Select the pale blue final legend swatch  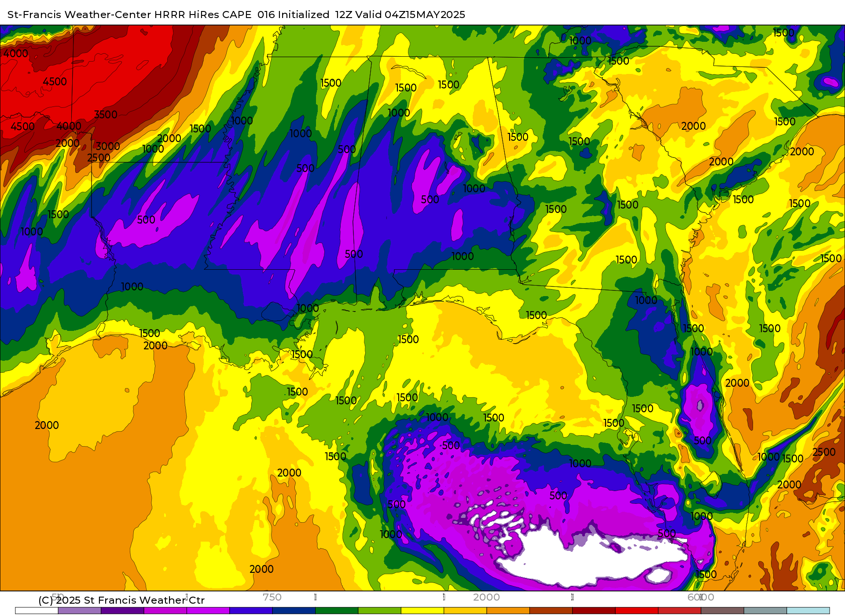tap(808, 611)
